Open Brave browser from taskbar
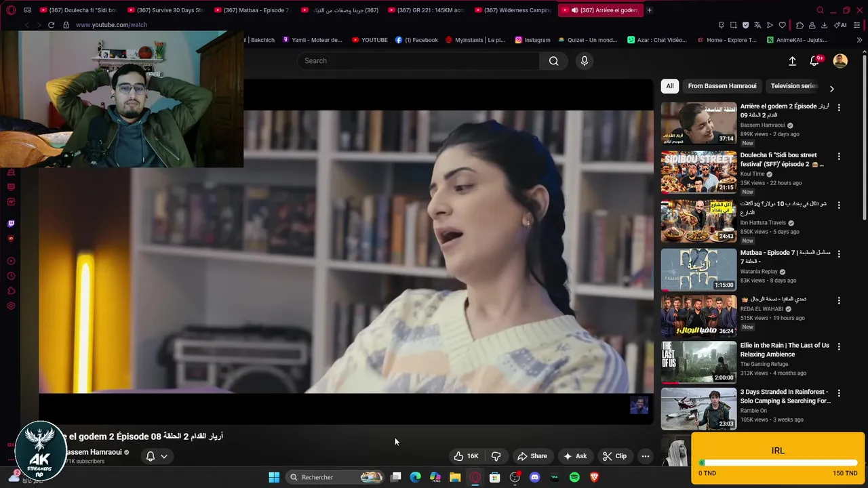 (594, 477)
